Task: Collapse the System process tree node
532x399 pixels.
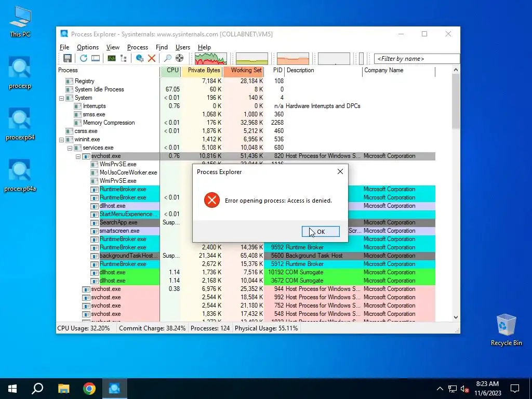Action: coord(61,98)
